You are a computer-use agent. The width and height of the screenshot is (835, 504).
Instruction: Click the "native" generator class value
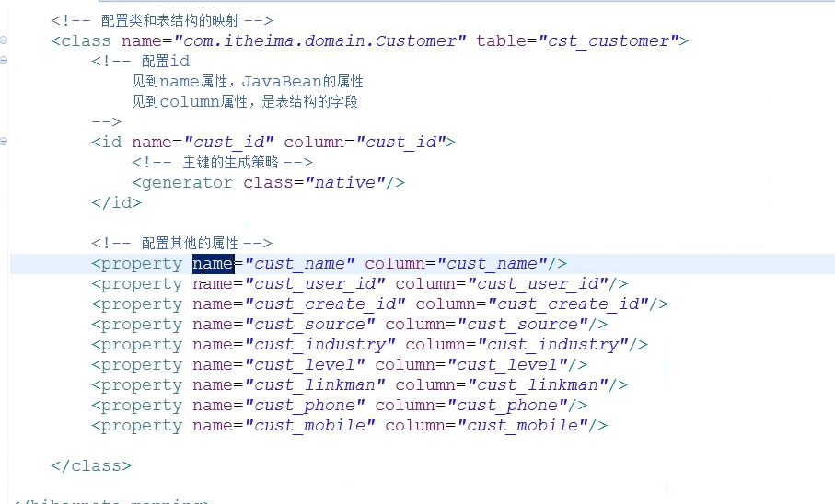click(345, 182)
